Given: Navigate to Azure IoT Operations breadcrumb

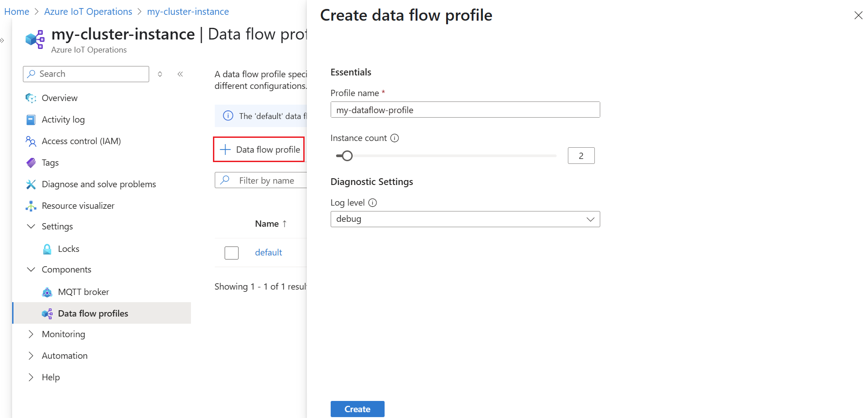Looking at the screenshot, I should point(88,11).
